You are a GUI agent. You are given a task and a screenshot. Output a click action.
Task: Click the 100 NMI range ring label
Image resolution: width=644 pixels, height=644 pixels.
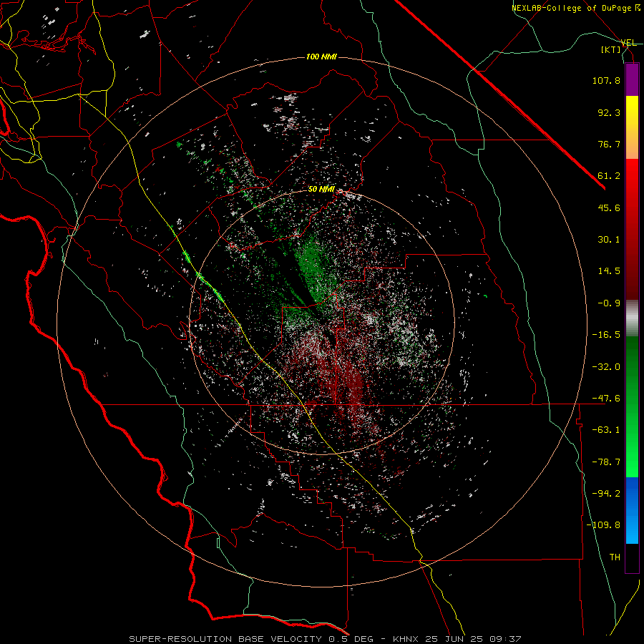321,57
